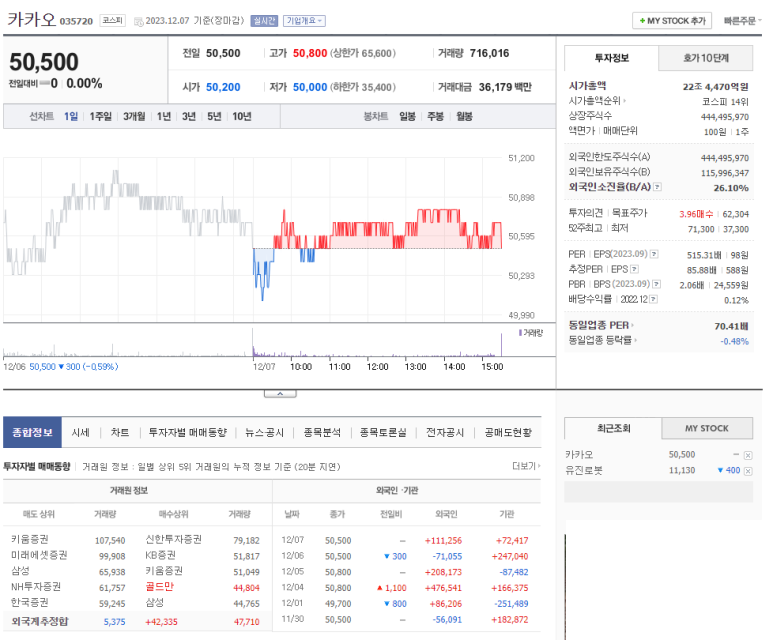Add stock via MY STOCK 추가 button
The height and width of the screenshot is (640, 773).
pos(672,21)
